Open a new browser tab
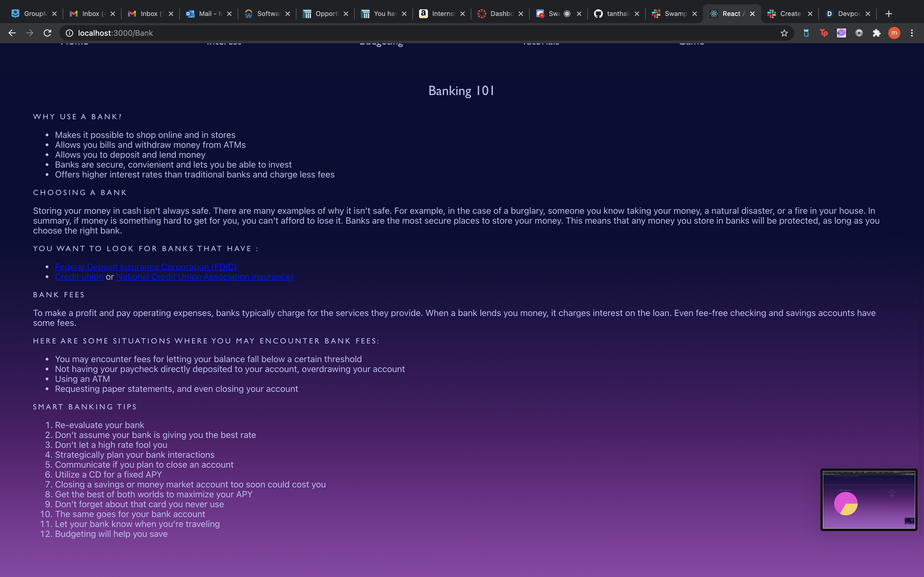The image size is (924, 577). 889,14
